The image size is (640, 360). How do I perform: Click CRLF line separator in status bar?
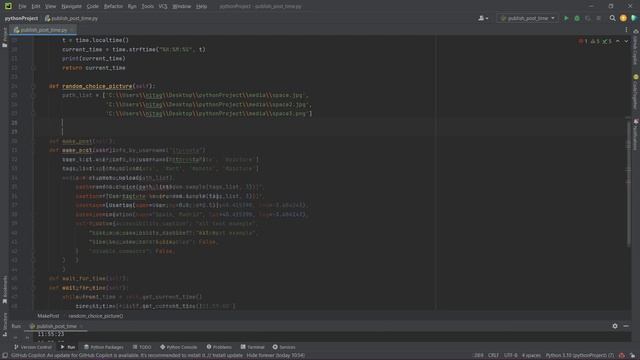(x=493, y=356)
